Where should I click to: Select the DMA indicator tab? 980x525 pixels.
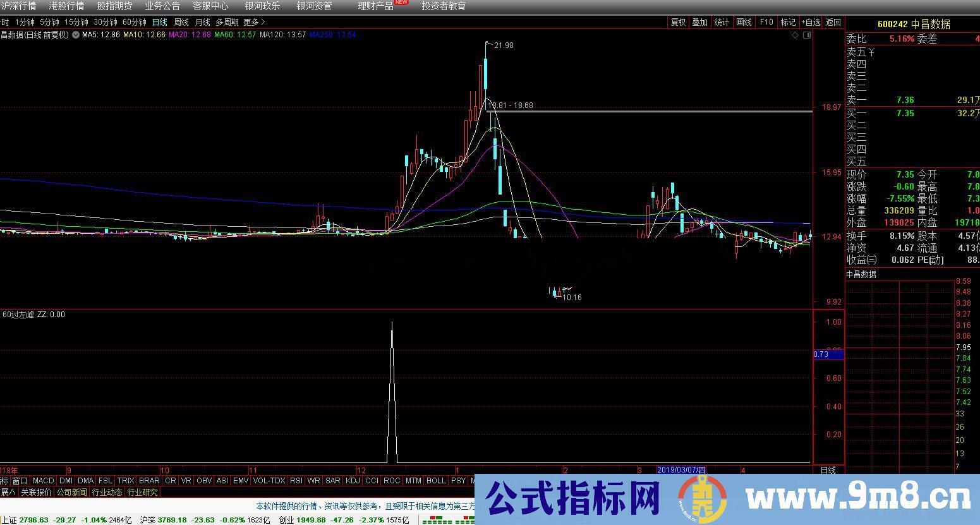point(86,481)
